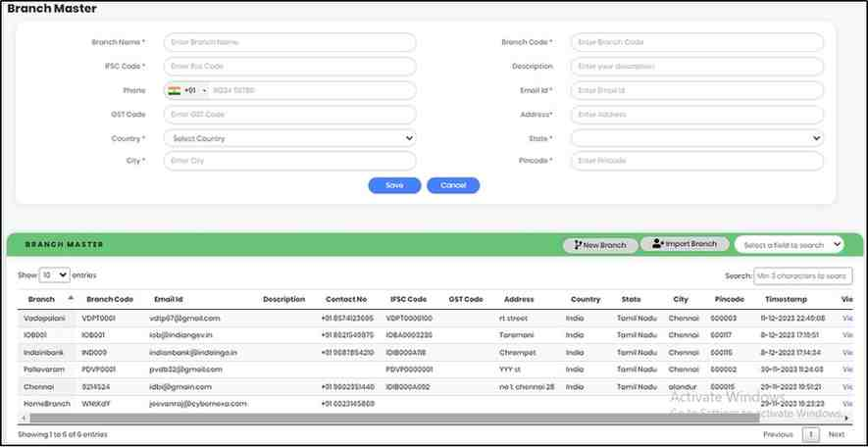This screenshot has height=447, width=868.
Task: Focus the GST Code input field
Action: click(290, 115)
